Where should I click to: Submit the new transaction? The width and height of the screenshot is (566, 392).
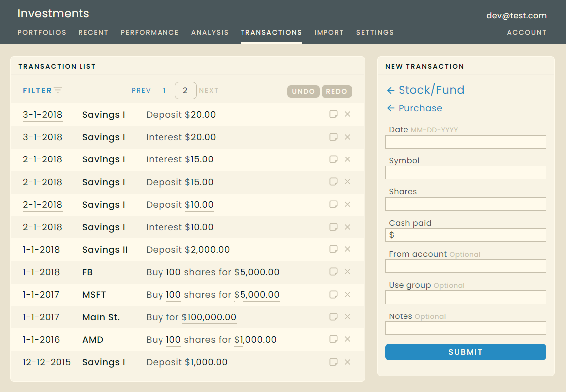[x=465, y=352]
